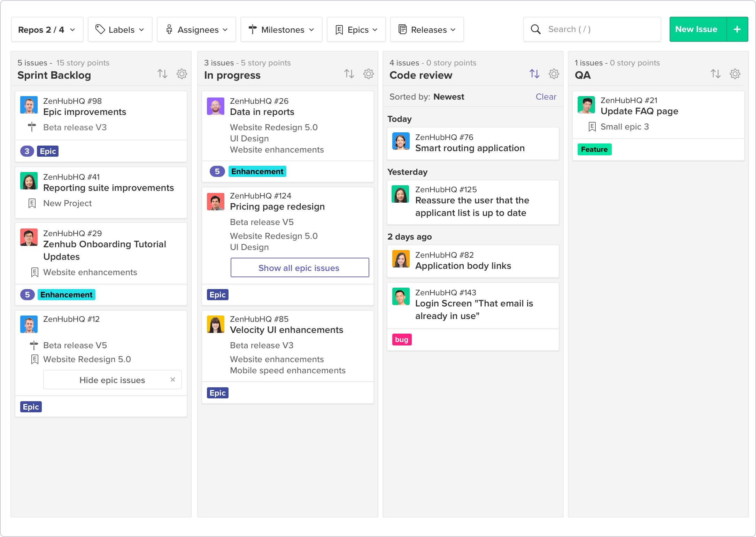Toggle Hide epic issues on issue #12
Screen dimensions: 756x537
(x=112, y=380)
